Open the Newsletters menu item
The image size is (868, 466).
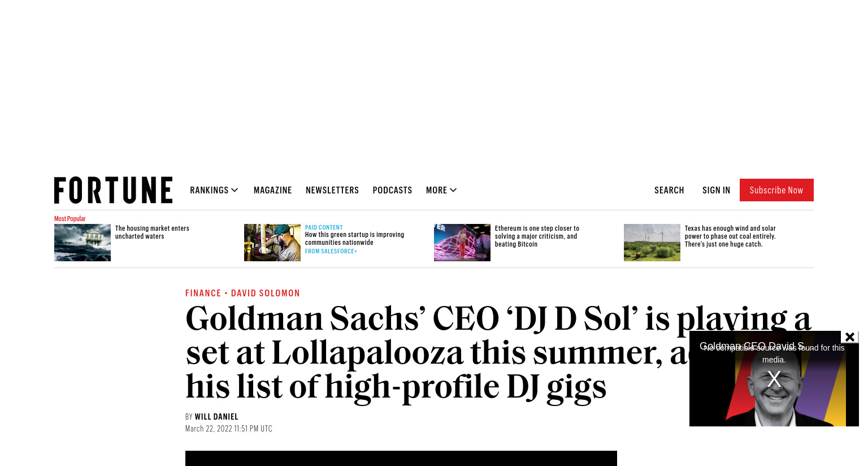(332, 190)
